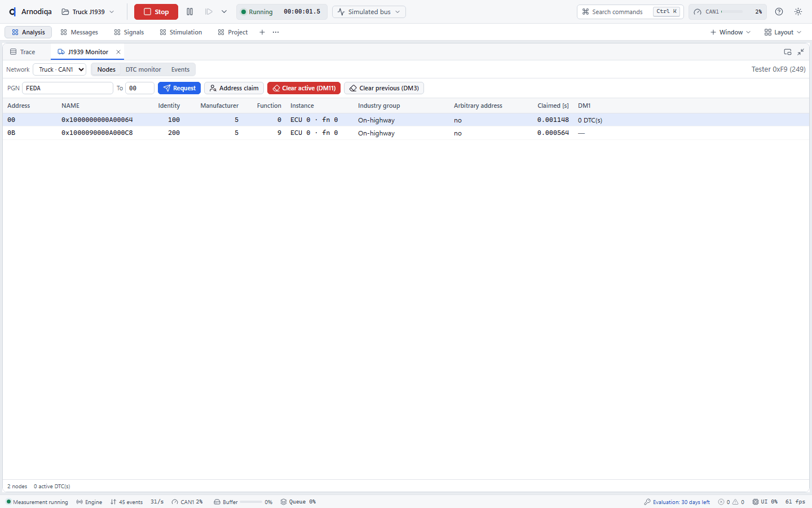Image resolution: width=812 pixels, height=508 pixels.
Task: Toggle the light/dark theme sun icon
Action: point(798,12)
